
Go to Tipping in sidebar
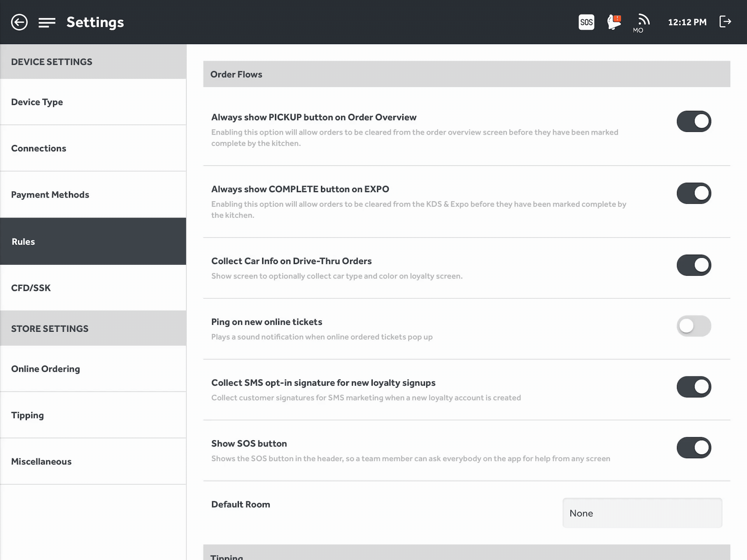pyautogui.click(x=93, y=415)
